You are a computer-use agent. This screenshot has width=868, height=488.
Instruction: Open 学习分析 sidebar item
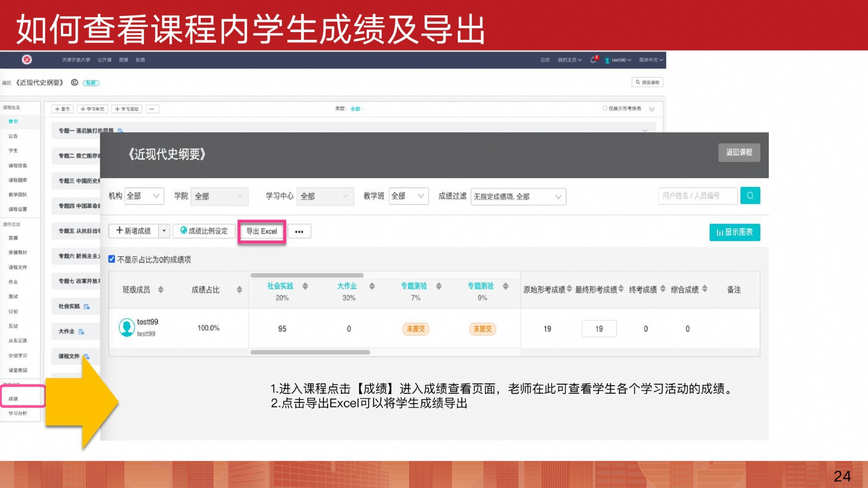(x=18, y=413)
